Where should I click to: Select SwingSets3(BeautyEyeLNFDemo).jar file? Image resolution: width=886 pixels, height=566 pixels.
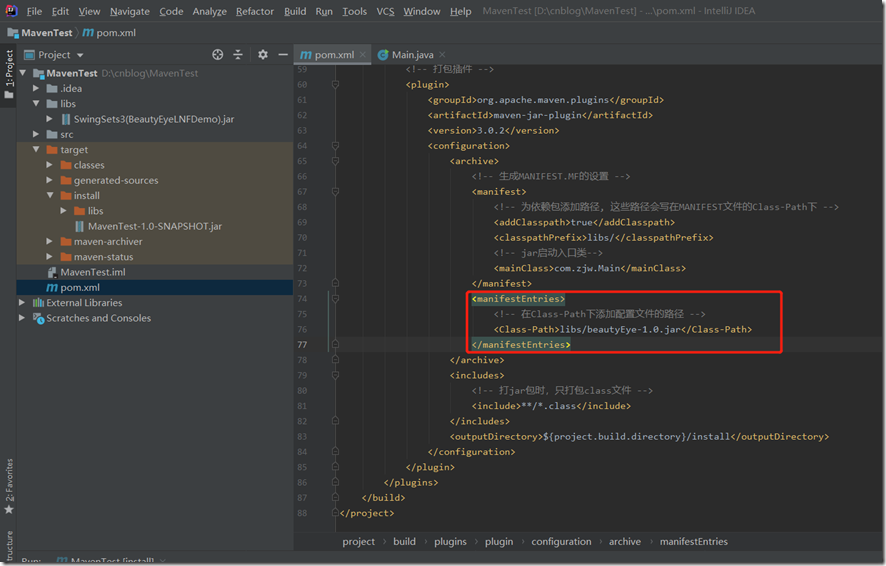154,119
